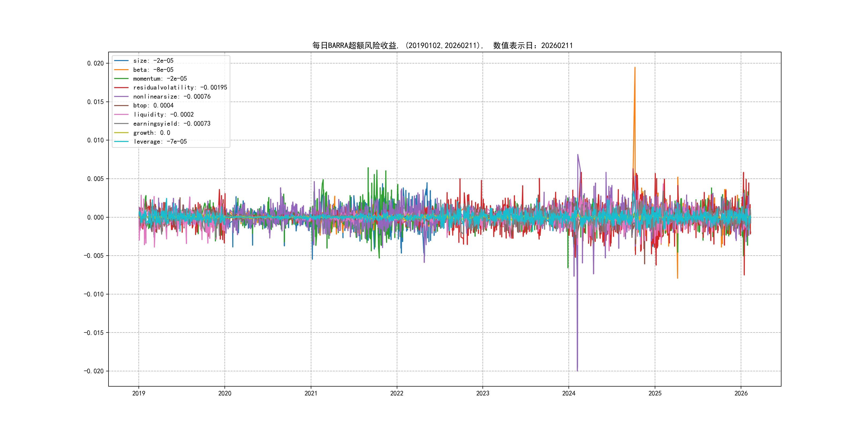Select the liquidity: -0.0002 legend label

click(x=163, y=115)
